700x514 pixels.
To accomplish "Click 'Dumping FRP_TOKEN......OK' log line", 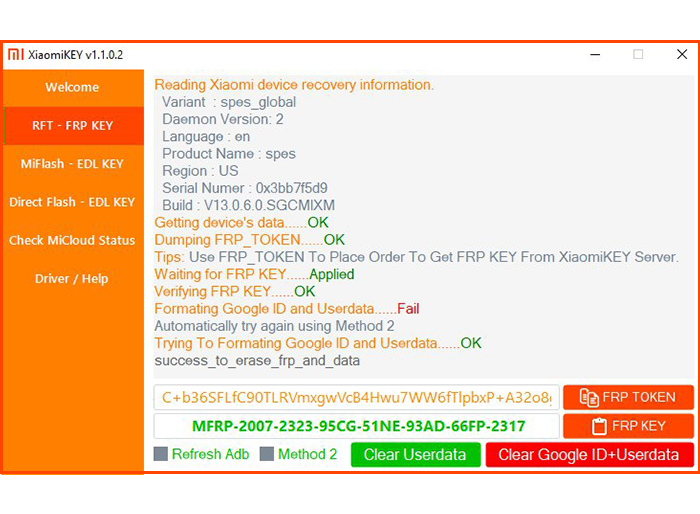I will pyautogui.click(x=250, y=240).
